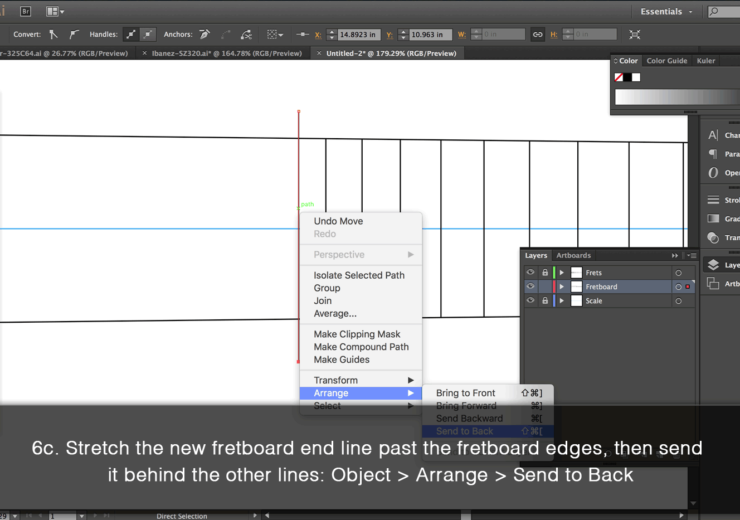The image size is (740, 520).
Task: Expand the Fretboard layer disclosure triangle
Action: pyautogui.click(x=562, y=287)
